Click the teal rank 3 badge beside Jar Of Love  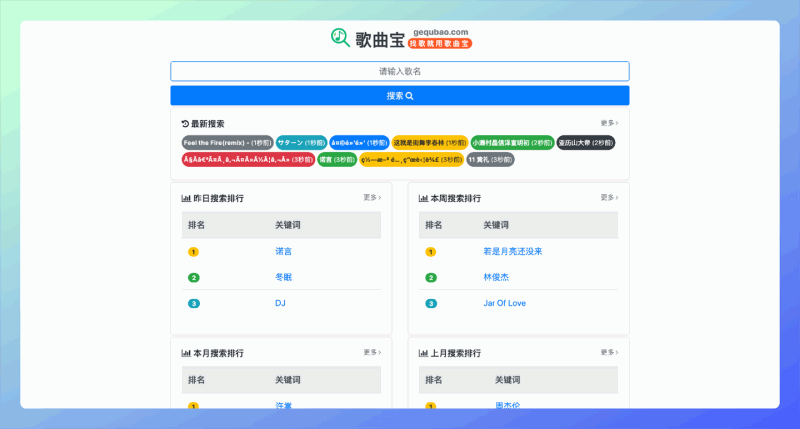(x=431, y=304)
